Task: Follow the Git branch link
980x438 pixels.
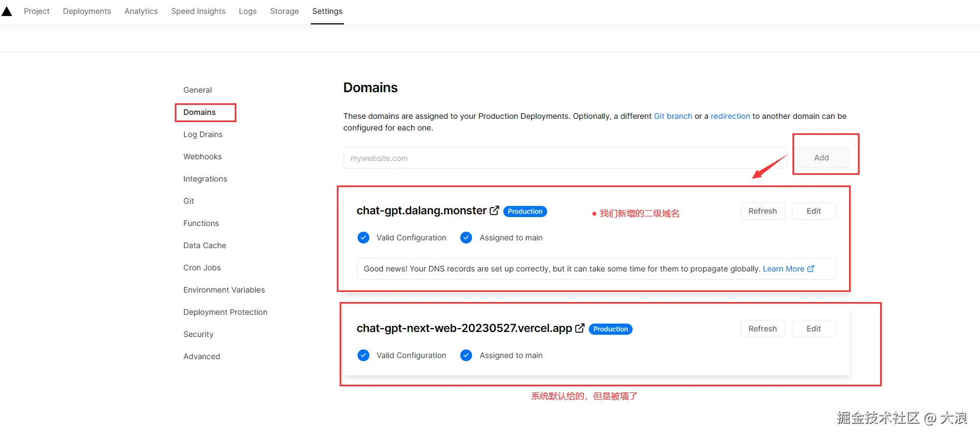Action: [x=673, y=116]
